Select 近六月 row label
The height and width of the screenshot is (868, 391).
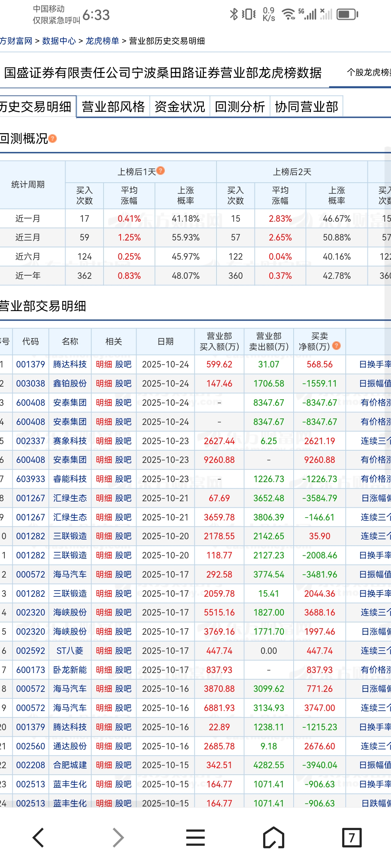pos(28,256)
